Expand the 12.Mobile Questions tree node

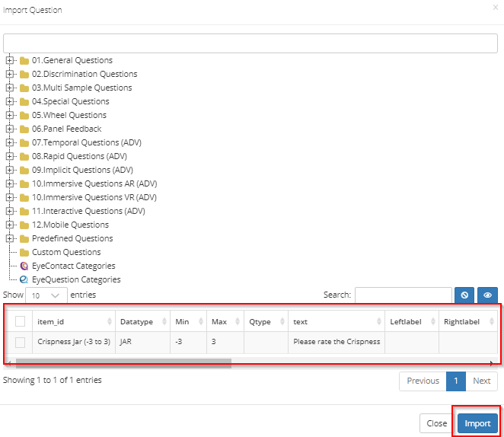(x=10, y=225)
